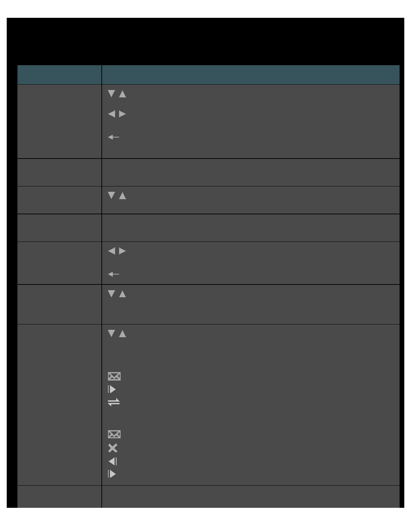
Task: Click the topmost down-pointing triangle icon
Action: [x=111, y=94]
